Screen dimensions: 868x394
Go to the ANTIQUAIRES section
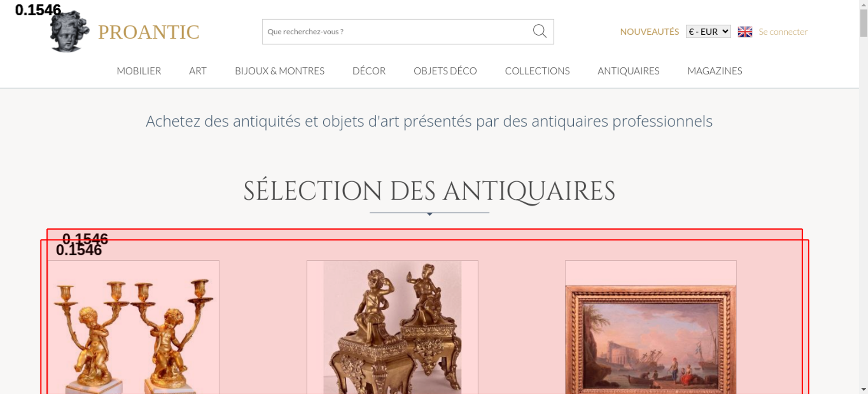click(x=628, y=71)
